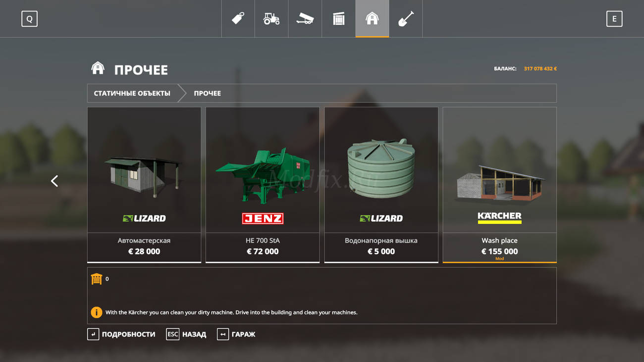Click the Назад back button

pos(186,334)
